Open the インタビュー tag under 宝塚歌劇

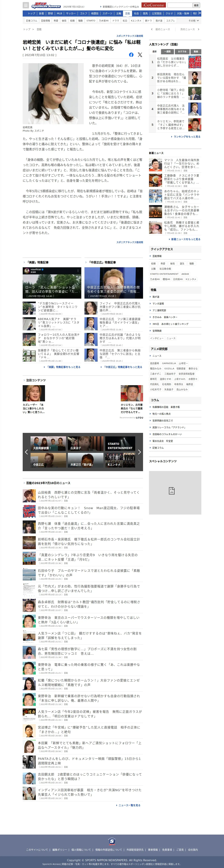point(157,338)
